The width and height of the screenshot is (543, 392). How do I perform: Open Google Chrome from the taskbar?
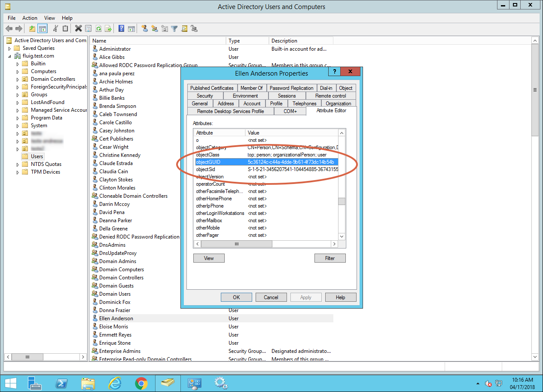141,383
